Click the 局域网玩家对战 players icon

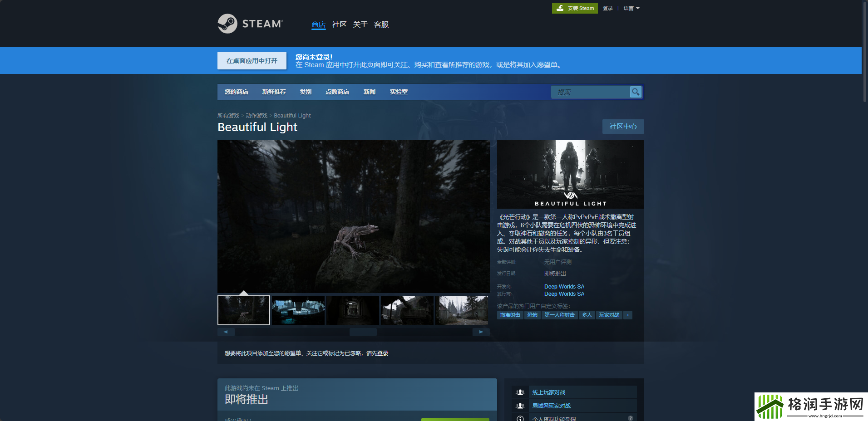[x=520, y=406]
